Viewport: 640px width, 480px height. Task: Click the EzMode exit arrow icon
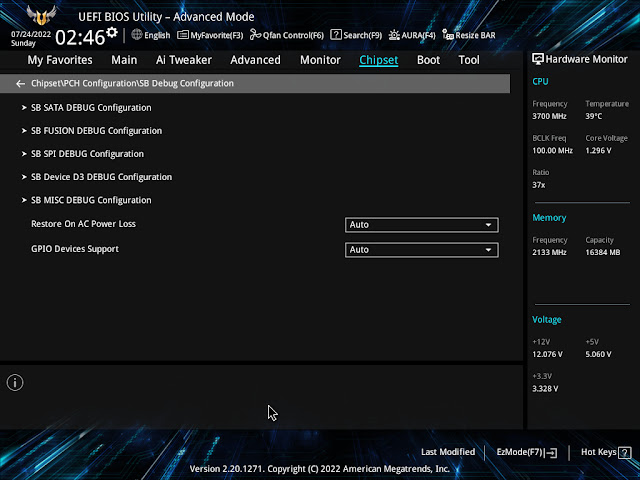click(x=551, y=453)
